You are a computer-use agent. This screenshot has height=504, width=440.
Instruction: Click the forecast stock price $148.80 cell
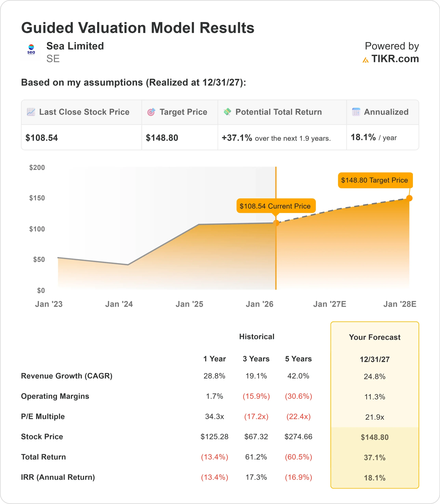(x=375, y=437)
